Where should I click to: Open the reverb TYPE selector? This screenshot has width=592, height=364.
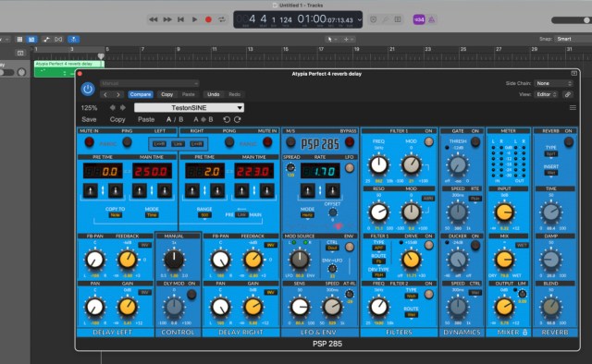tap(551, 154)
